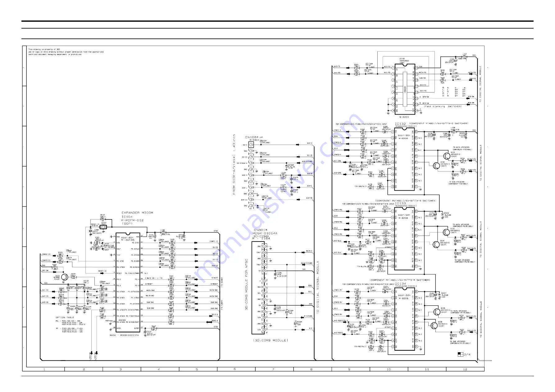Click the 'CN301*' connector label
This screenshot has width=555, height=392.
click(x=260, y=230)
